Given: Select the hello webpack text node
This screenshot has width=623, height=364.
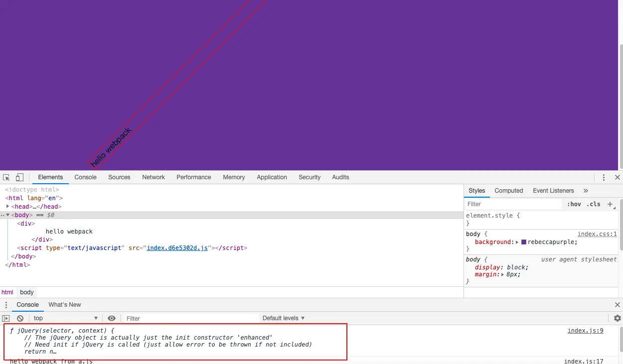Looking at the screenshot, I should (69, 232).
